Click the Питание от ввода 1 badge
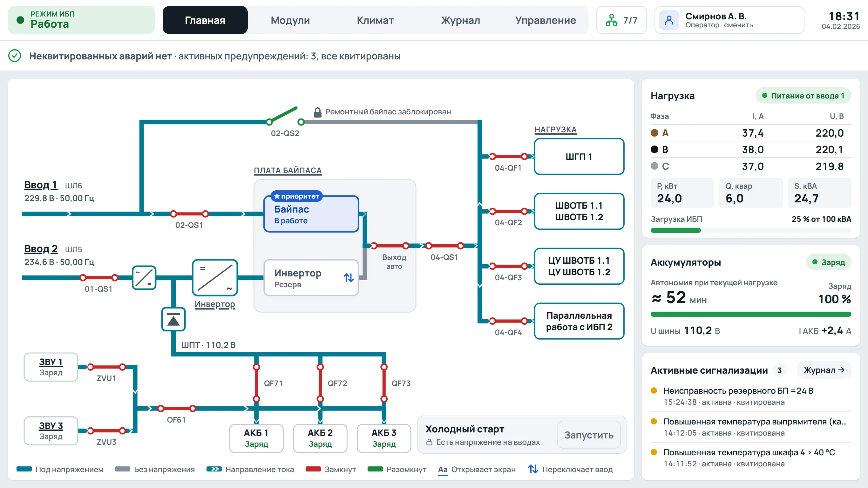 click(803, 96)
